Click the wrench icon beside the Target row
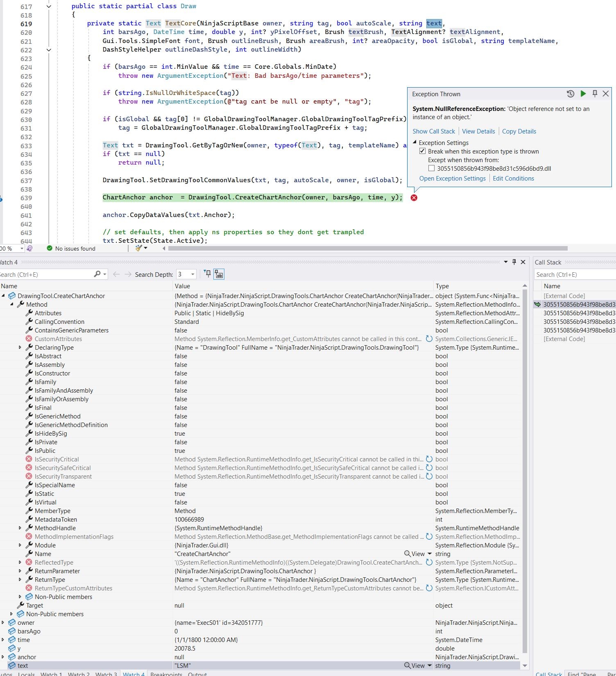The image size is (616, 676). pyautogui.click(x=20, y=605)
